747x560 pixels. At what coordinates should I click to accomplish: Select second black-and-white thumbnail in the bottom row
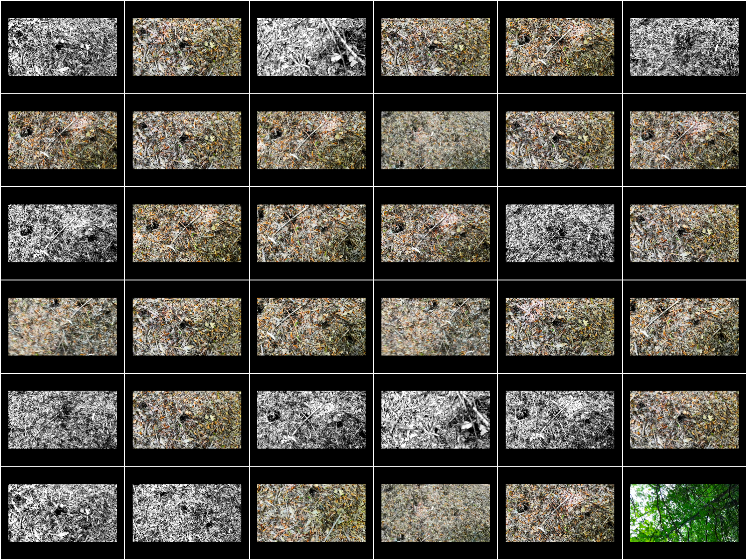pos(187,513)
